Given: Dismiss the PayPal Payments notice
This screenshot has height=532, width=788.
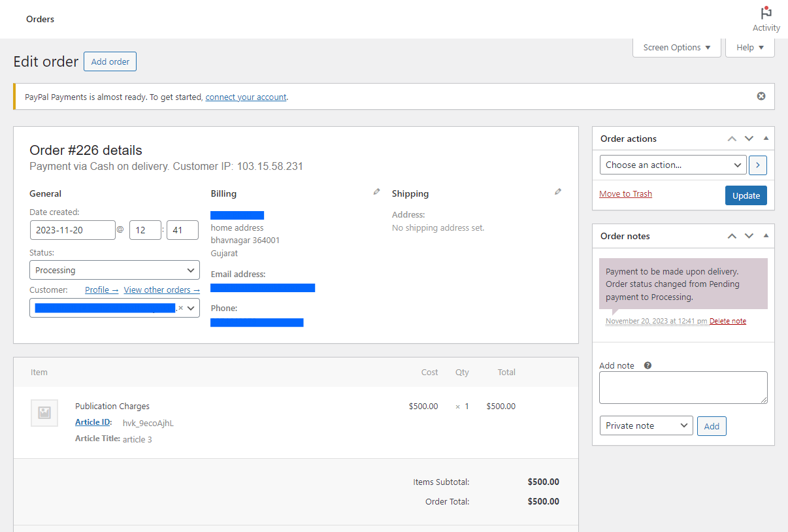Looking at the screenshot, I should (761, 95).
